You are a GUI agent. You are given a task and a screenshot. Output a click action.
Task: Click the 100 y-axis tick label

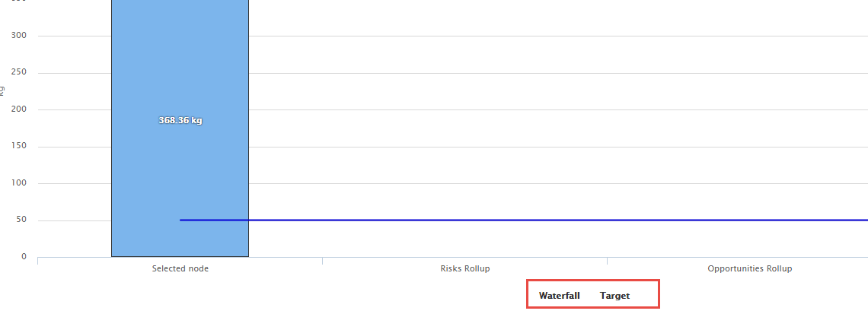(x=19, y=183)
